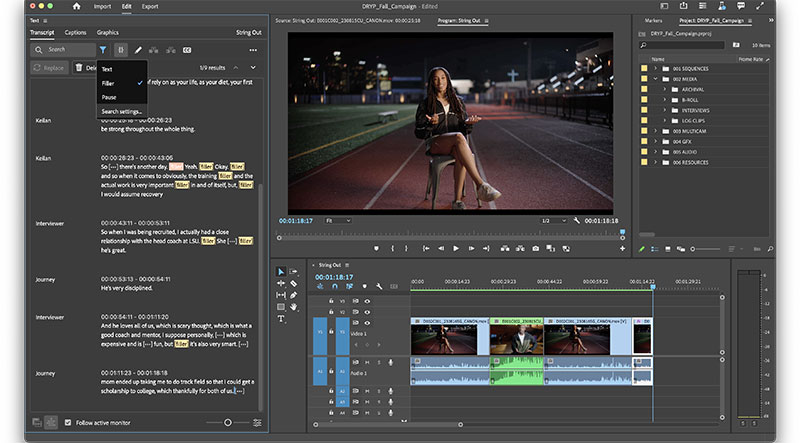Step back one frame

click(x=441, y=249)
